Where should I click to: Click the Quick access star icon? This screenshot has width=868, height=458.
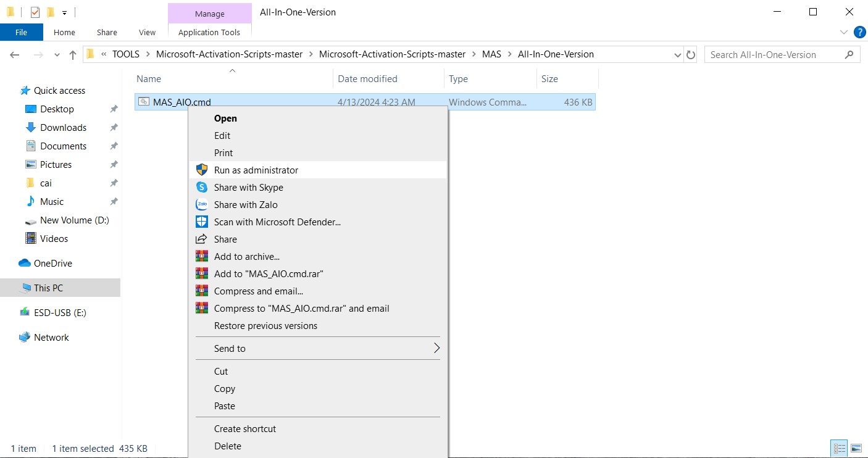tap(25, 90)
